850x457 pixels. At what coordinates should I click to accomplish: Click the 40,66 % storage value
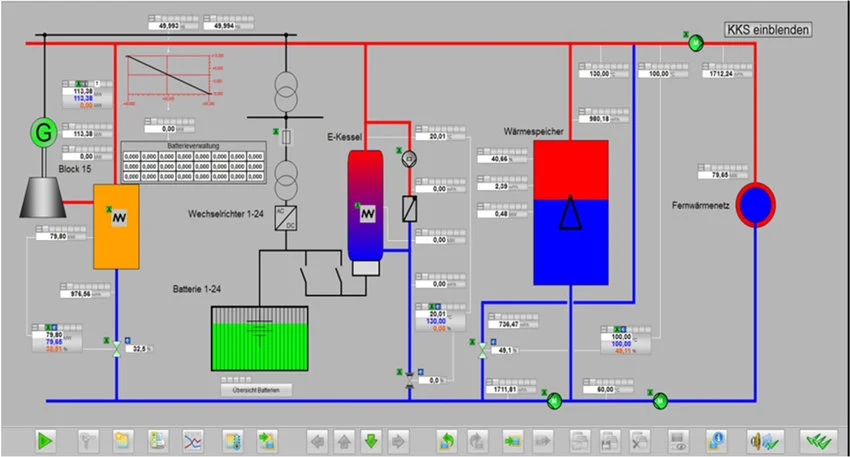click(502, 159)
